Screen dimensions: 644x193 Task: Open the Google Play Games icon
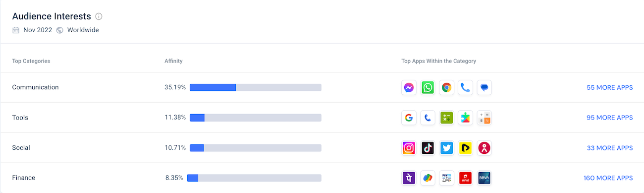point(465,118)
